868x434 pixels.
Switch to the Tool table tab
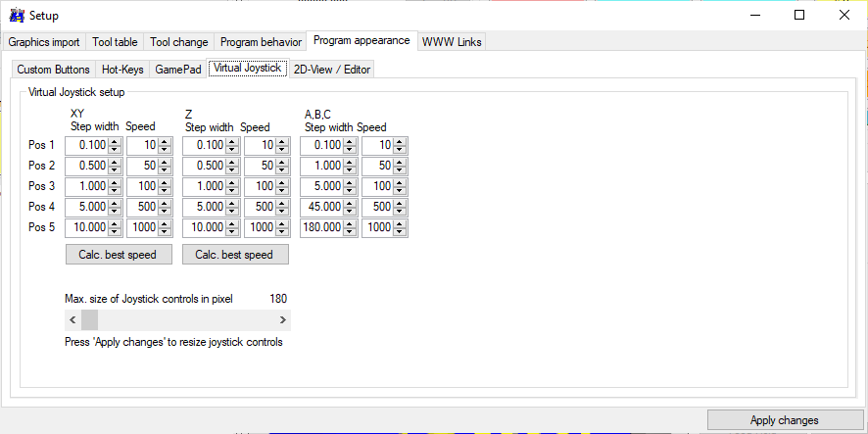coord(115,42)
